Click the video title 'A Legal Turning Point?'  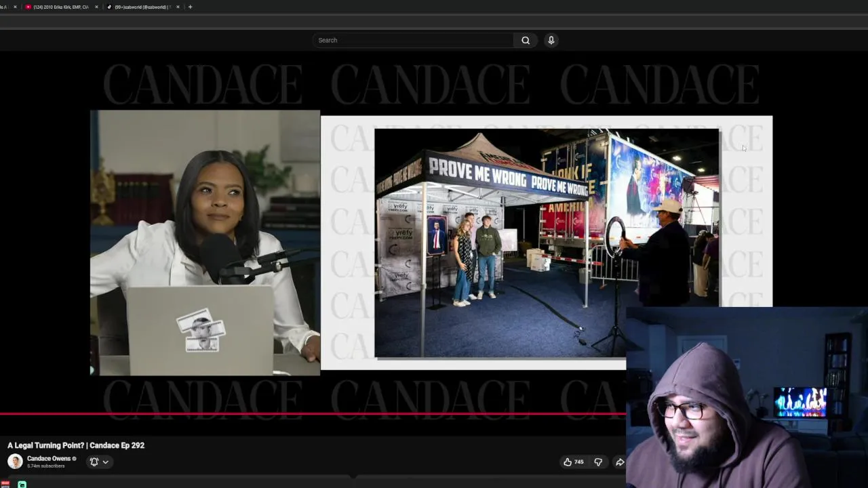[x=76, y=445]
